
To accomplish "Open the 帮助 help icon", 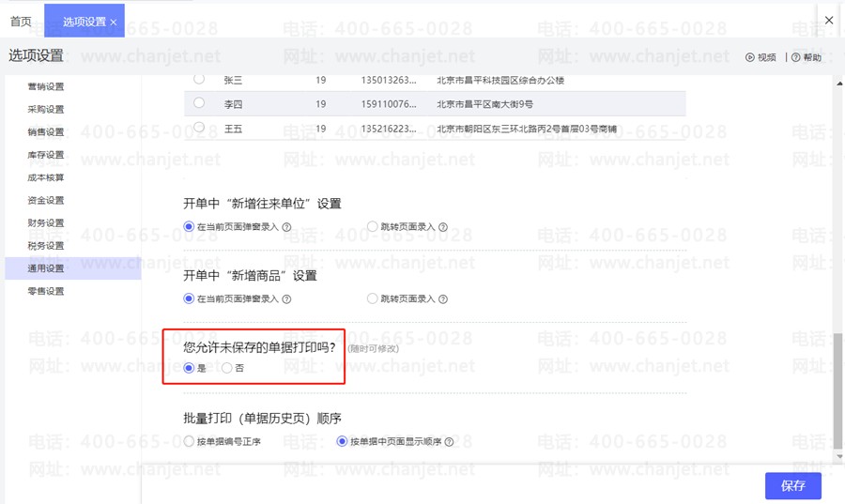I will click(x=796, y=57).
